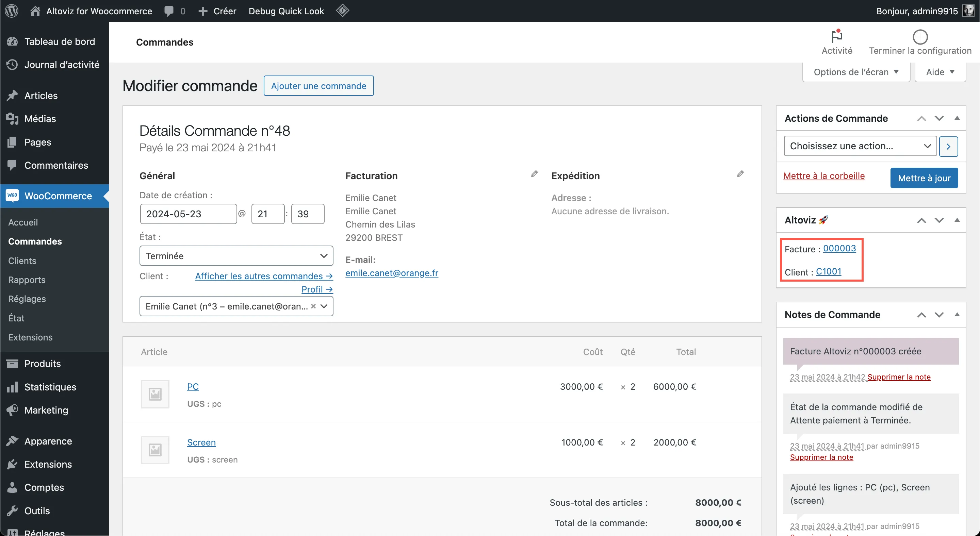
Task: Click the Commentaires bubble icon in sidebar
Action: 12,165
